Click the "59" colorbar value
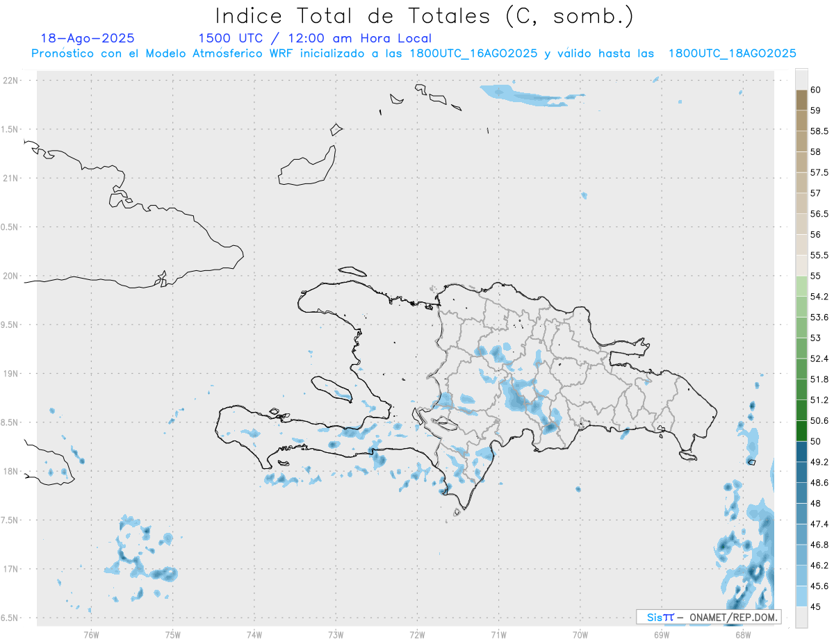This screenshot has width=834, height=644. [816, 110]
